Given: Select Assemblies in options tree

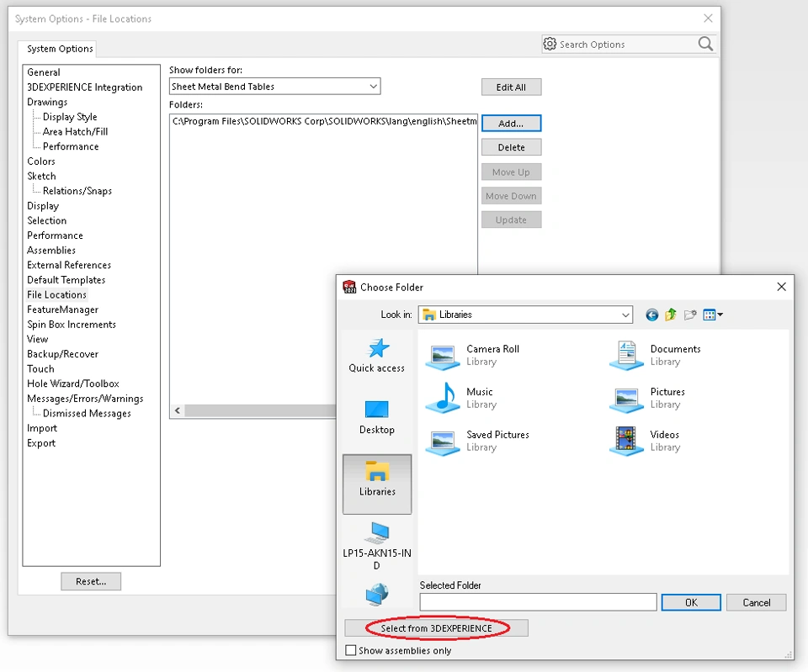Looking at the screenshot, I should click(x=51, y=251).
